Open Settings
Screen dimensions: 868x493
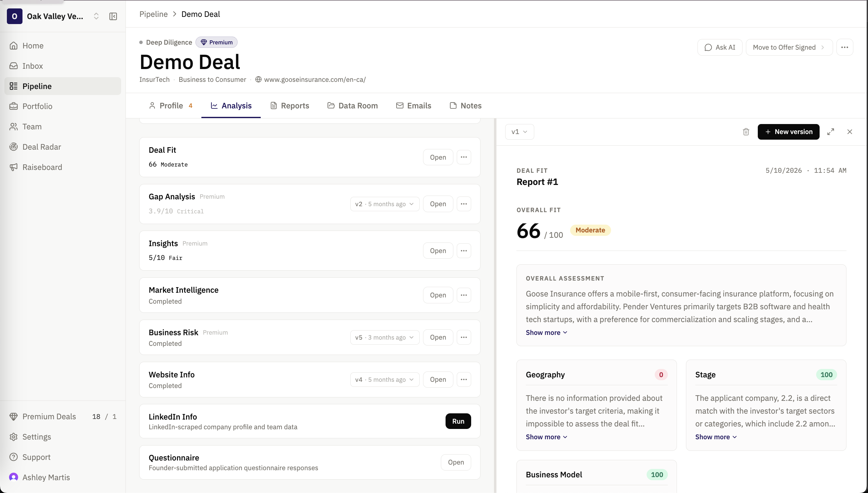pos(63,437)
